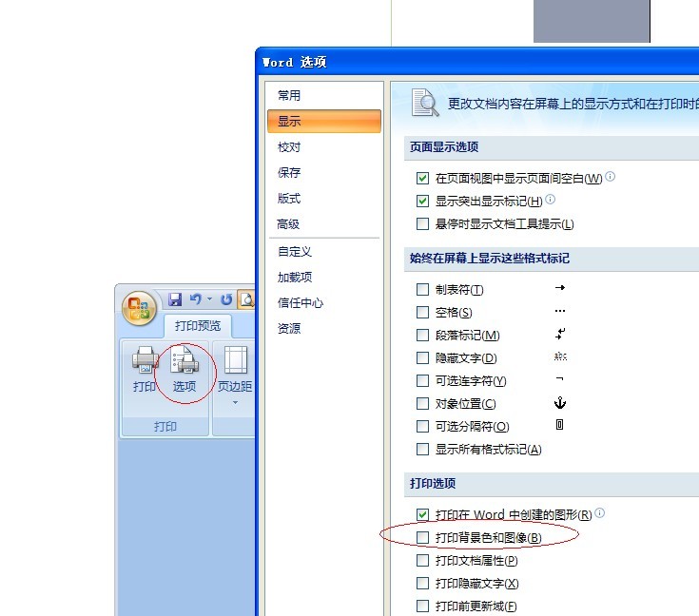Click the 打印 group label in ribbon
The height and width of the screenshot is (616, 699).
(x=165, y=427)
